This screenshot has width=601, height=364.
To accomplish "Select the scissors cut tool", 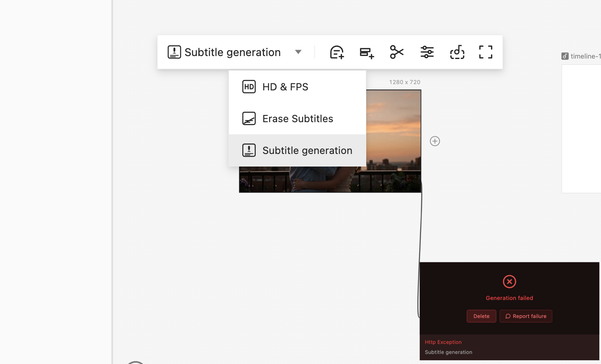I will [x=397, y=52].
